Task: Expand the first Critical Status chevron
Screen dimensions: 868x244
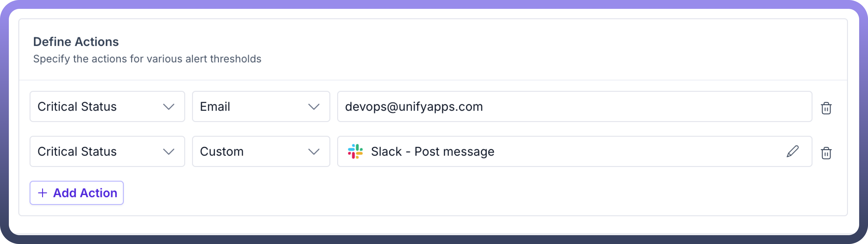Action: [169, 107]
